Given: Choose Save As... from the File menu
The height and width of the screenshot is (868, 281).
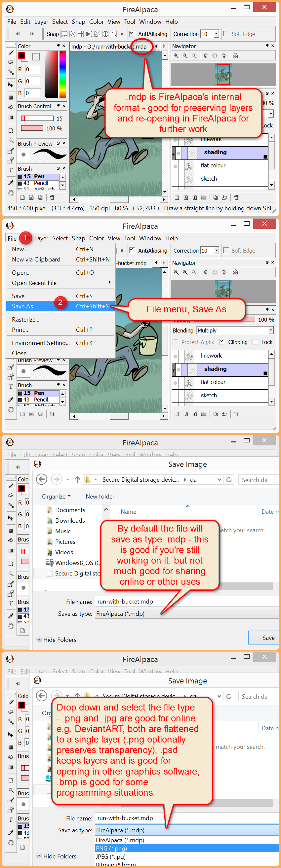Looking at the screenshot, I should pos(61,306).
